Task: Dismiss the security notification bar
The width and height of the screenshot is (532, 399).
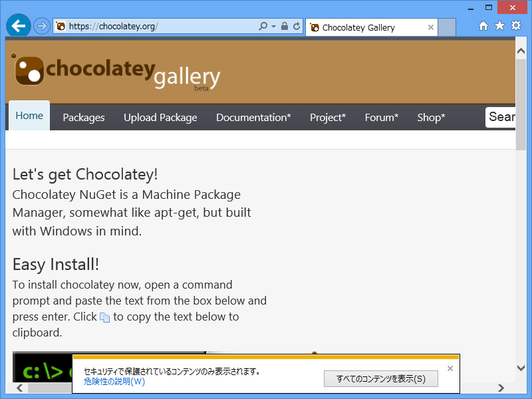Action: pyautogui.click(x=450, y=368)
